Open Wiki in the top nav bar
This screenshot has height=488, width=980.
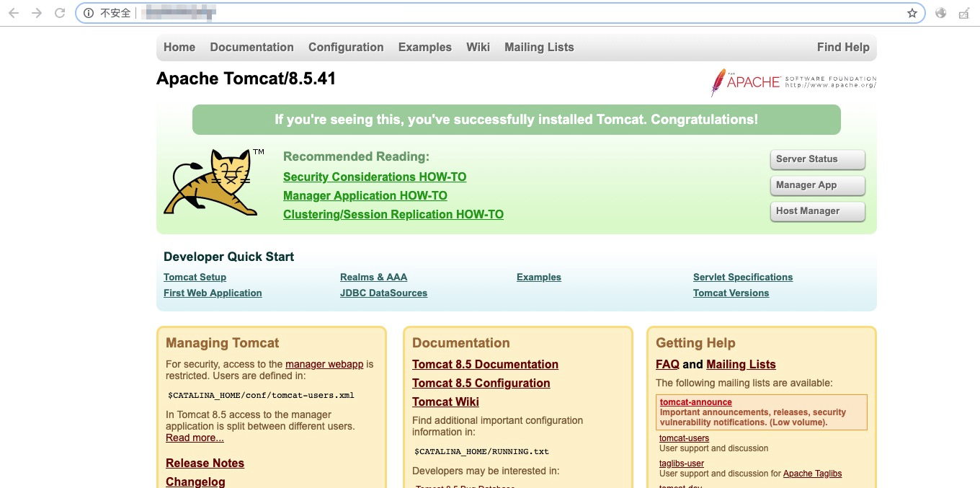click(x=478, y=48)
